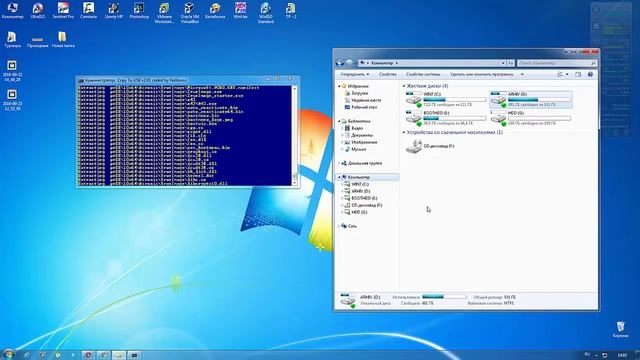The height and width of the screenshot is (360, 640).
Task: Click Свойства in Explorer toolbar
Action: (x=387, y=74)
